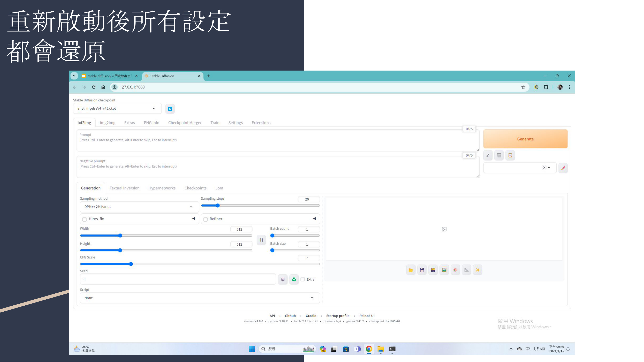Click the Seed input field
The height and width of the screenshot is (362, 644).
click(x=178, y=279)
